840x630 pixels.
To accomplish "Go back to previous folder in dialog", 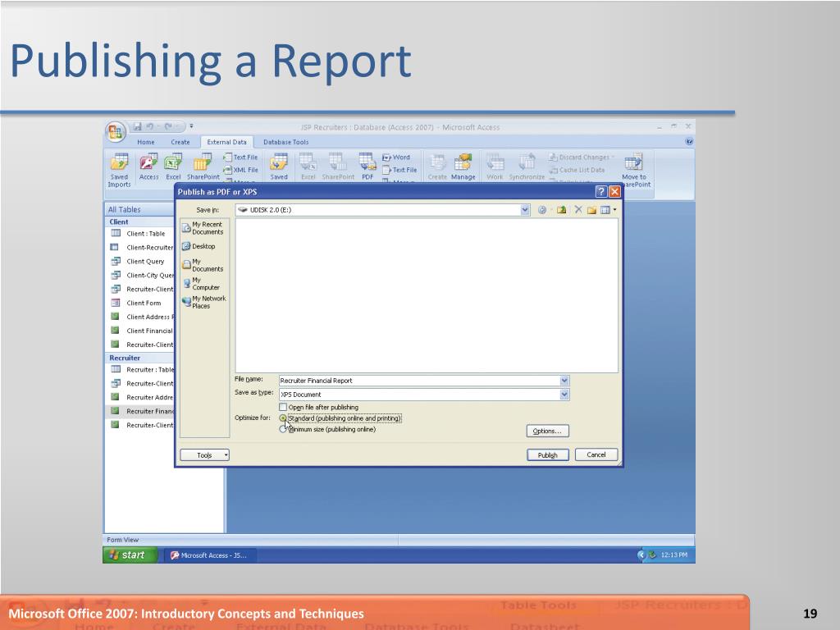I will [542, 210].
